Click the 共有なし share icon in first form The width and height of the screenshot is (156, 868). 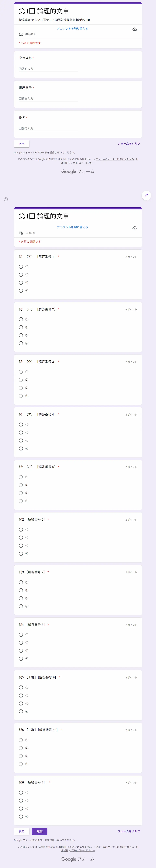(x=21, y=34)
